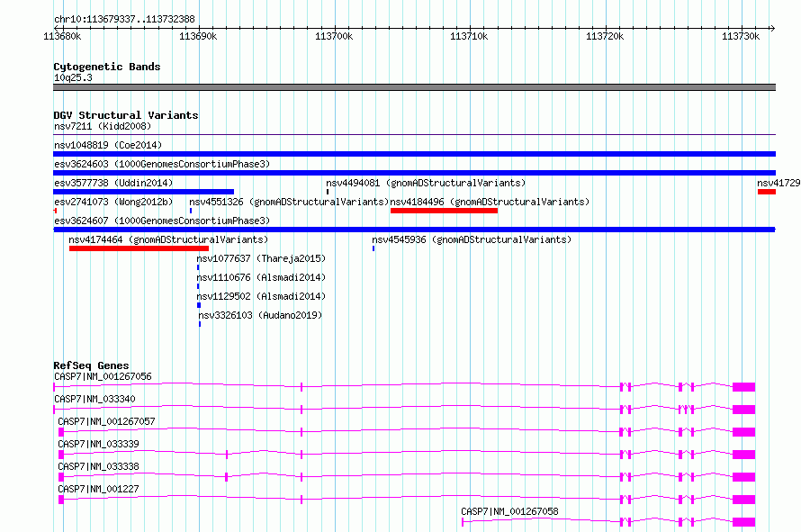Click the CASP7|NM_033338 transcript label
This screenshot has height=532, width=801.
tap(98, 466)
